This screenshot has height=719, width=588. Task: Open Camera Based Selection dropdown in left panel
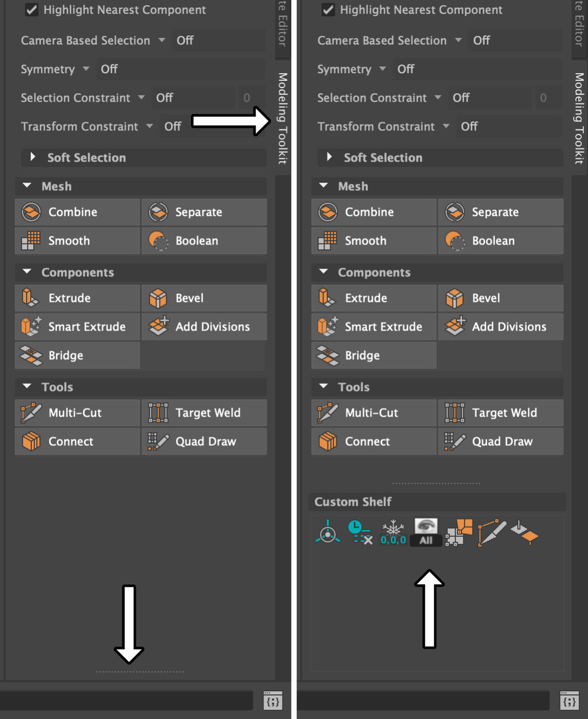pos(162,40)
